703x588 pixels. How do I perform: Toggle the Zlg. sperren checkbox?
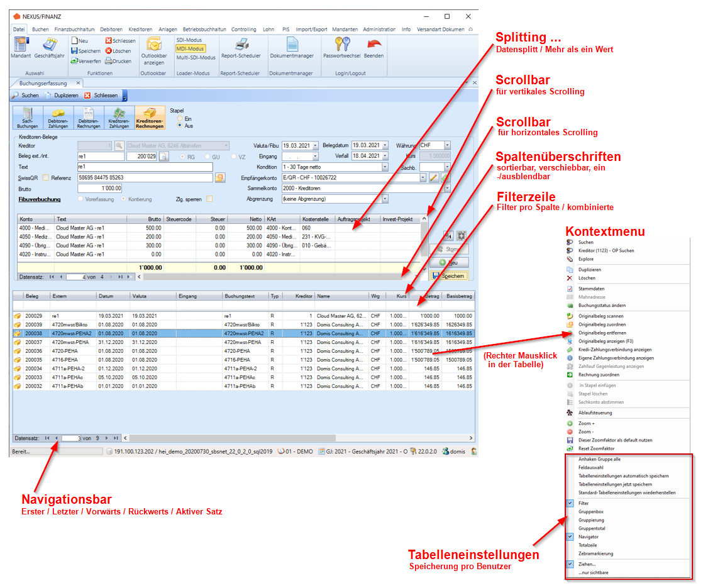coord(209,199)
